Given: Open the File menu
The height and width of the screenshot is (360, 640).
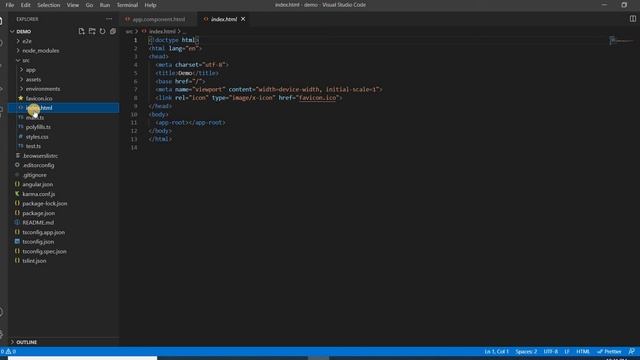Looking at the screenshot, I should pos(10,5).
